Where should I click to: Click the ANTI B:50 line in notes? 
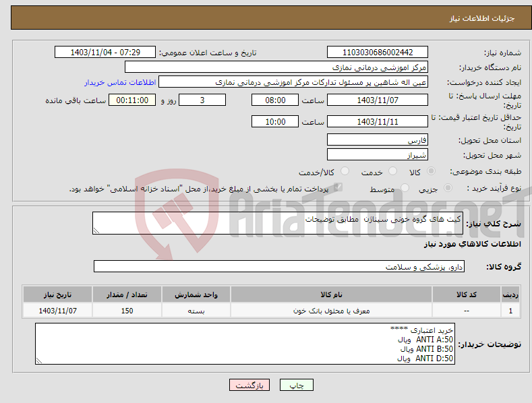[x=427, y=349]
